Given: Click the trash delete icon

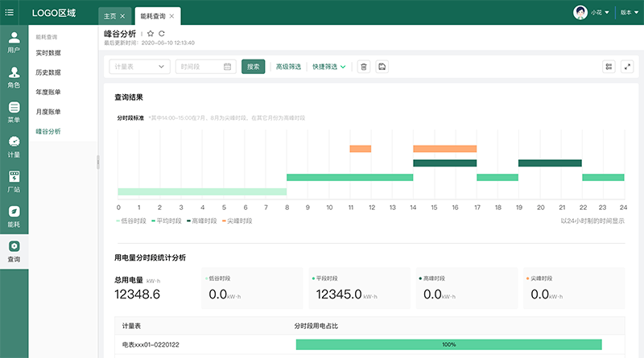Looking at the screenshot, I should (364, 67).
